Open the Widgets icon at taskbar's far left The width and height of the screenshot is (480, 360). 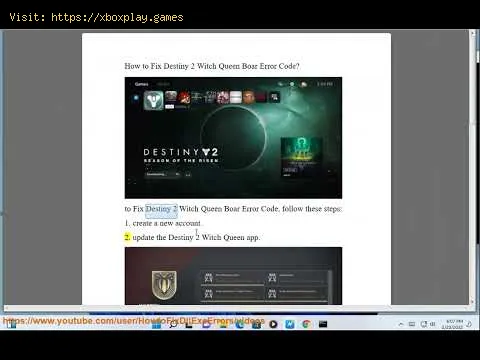pos(11,325)
